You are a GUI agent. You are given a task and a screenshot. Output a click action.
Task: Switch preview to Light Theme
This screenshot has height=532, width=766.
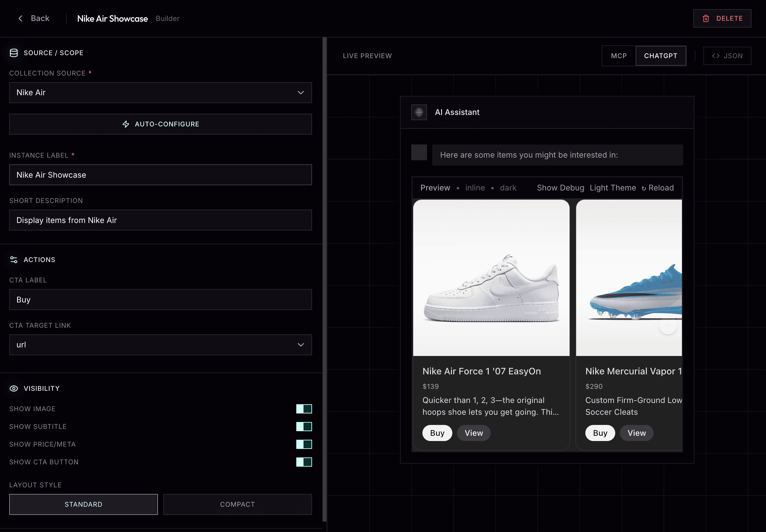click(x=613, y=188)
